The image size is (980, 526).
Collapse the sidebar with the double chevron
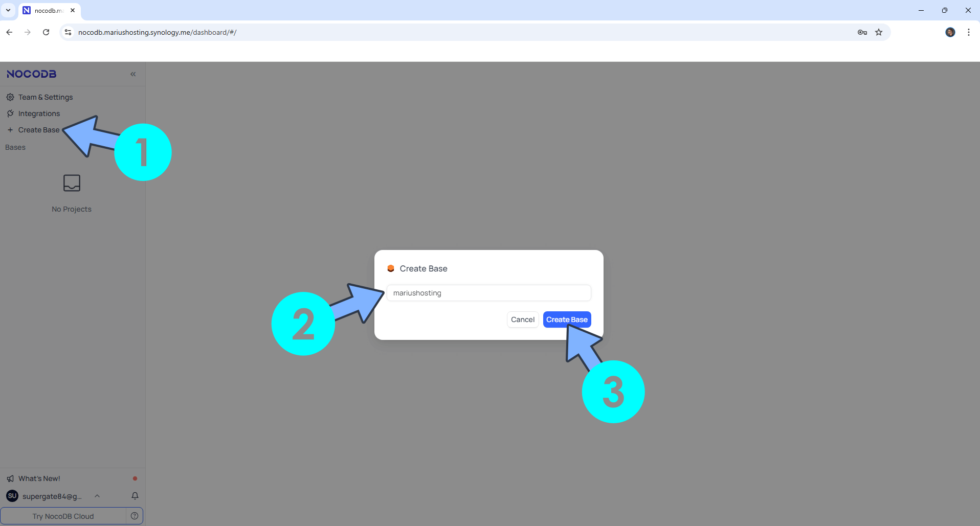(133, 74)
